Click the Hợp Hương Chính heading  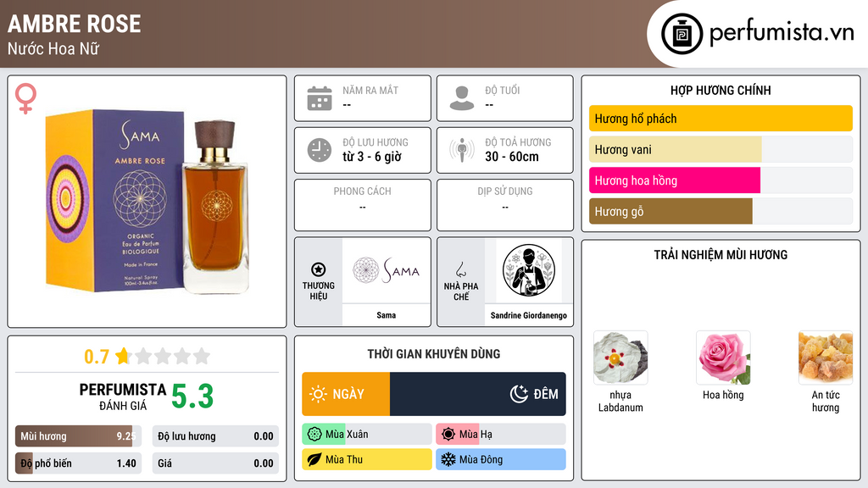point(721,90)
